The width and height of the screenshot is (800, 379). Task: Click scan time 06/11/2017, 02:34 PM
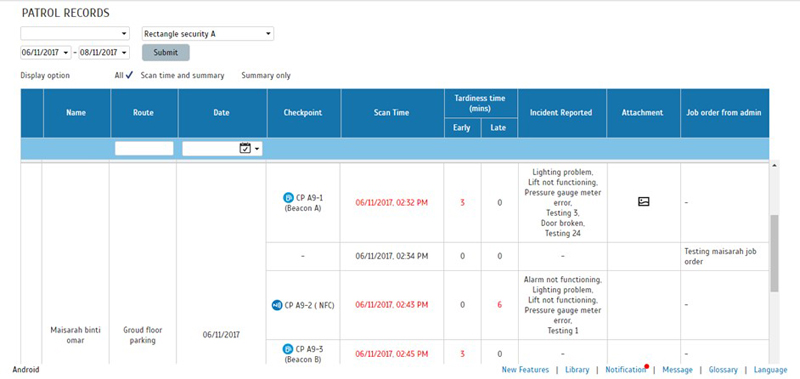coord(391,256)
